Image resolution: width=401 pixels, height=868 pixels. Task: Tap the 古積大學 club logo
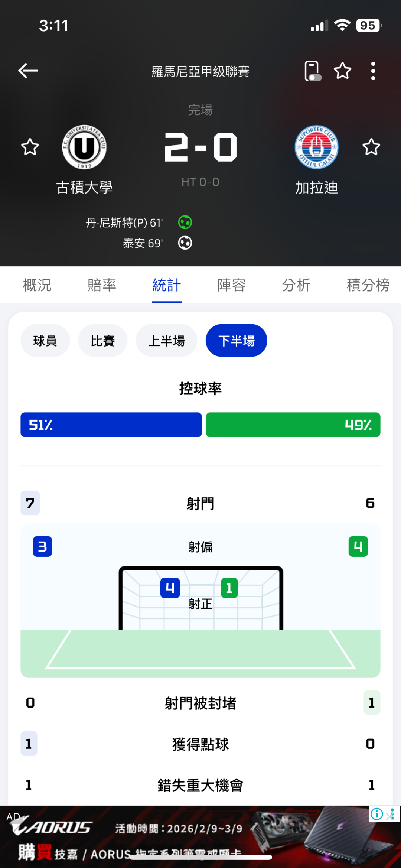(84, 147)
